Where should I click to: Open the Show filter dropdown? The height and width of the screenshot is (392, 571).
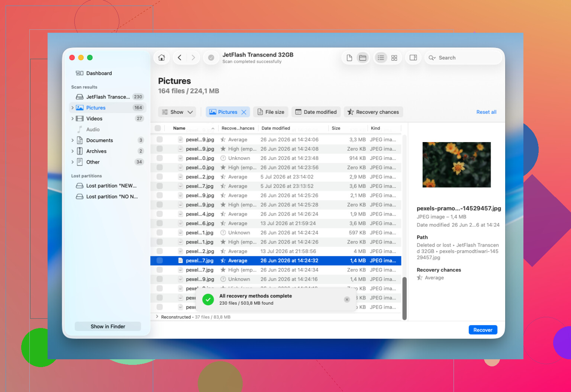tap(177, 112)
